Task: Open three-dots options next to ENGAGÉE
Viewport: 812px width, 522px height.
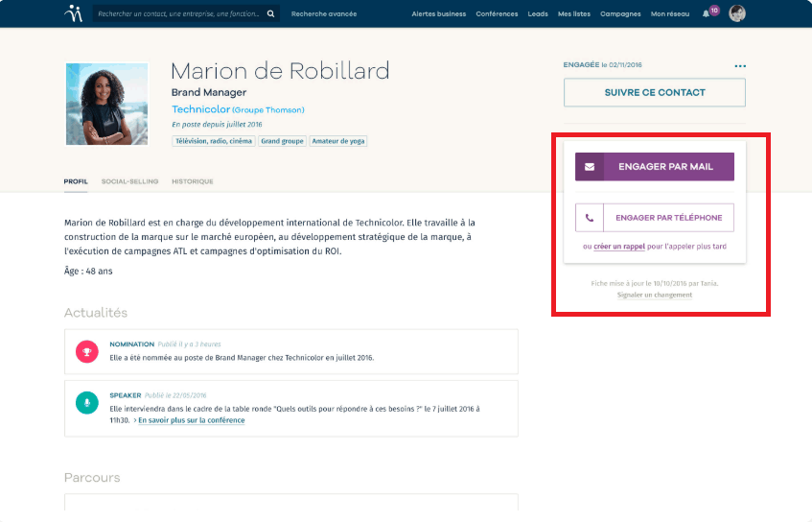Action: 740,66
